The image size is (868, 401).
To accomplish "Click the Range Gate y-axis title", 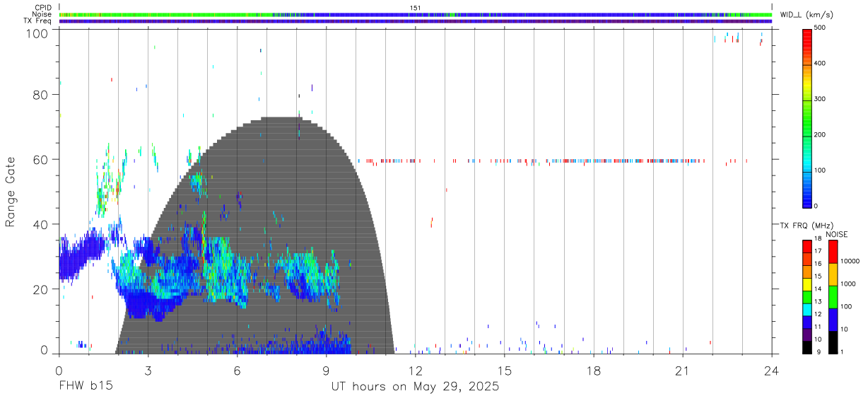I will [11, 192].
